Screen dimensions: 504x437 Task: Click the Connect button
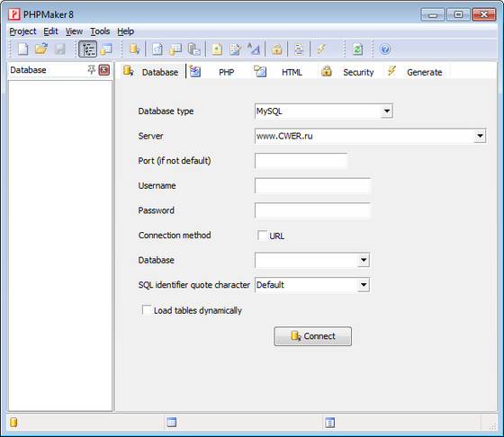pyautogui.click(x=313, y=336)
